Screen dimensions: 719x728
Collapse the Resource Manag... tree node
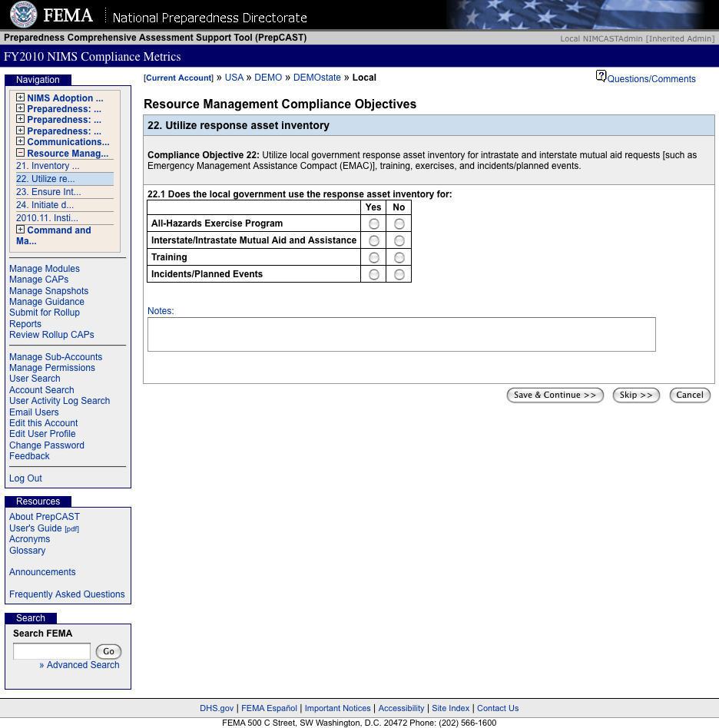[x=20, y=153]
